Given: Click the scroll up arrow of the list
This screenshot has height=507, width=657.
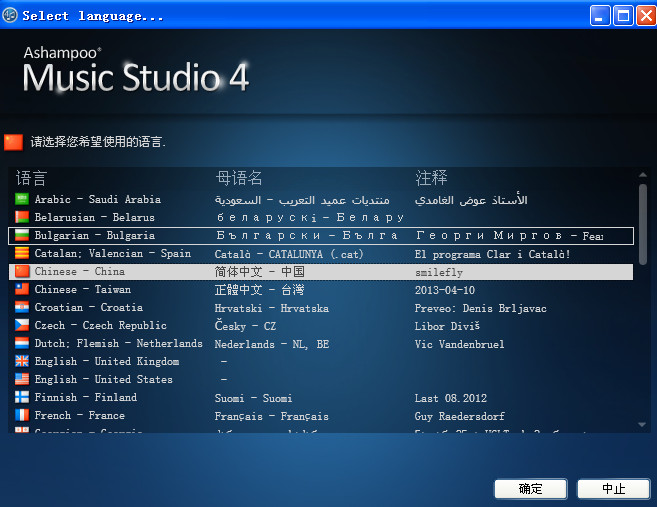Looking at the screenshot, I should pyautogui.click(x=642, y=175).
